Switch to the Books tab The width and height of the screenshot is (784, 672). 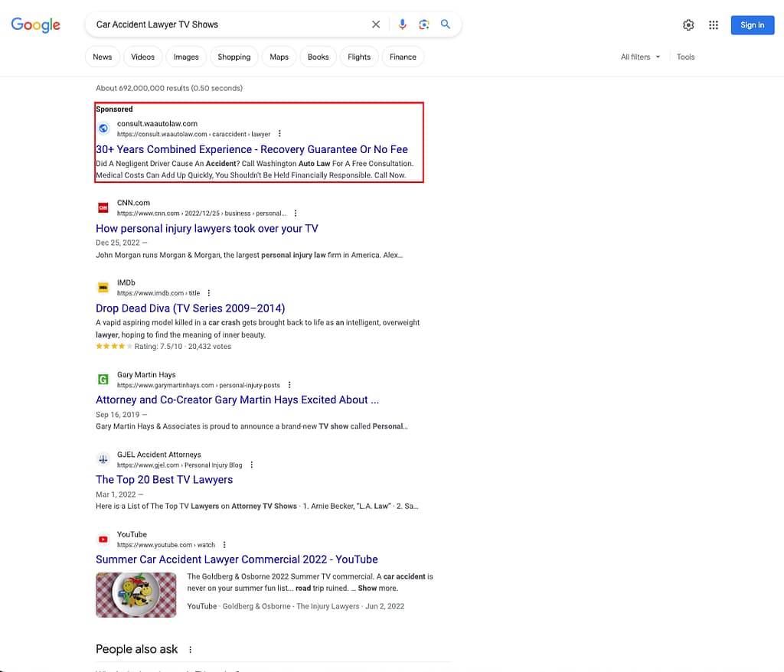[318, 57]
